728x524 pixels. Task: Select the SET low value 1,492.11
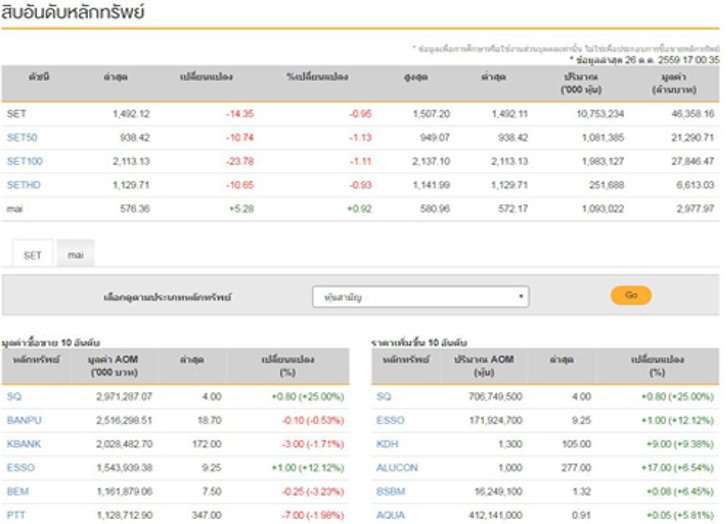(x=510, y=114)
